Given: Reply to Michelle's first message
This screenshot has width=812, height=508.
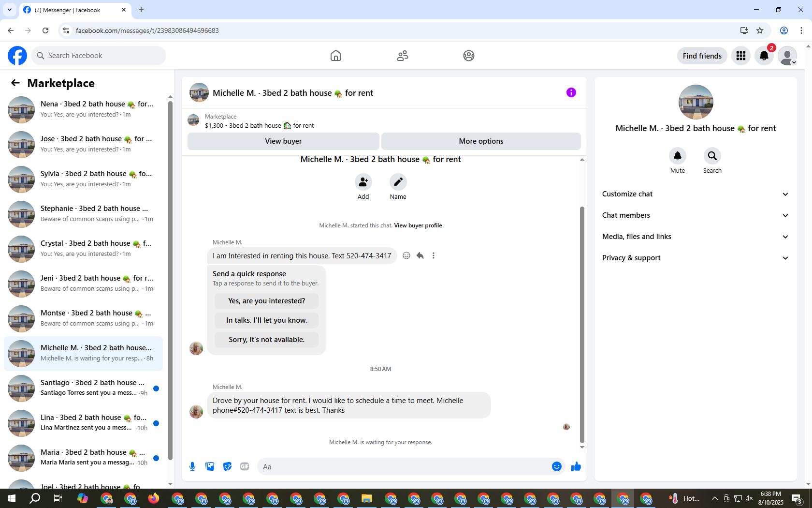Looking at the screenshot, I should click(x=420, y=255).
